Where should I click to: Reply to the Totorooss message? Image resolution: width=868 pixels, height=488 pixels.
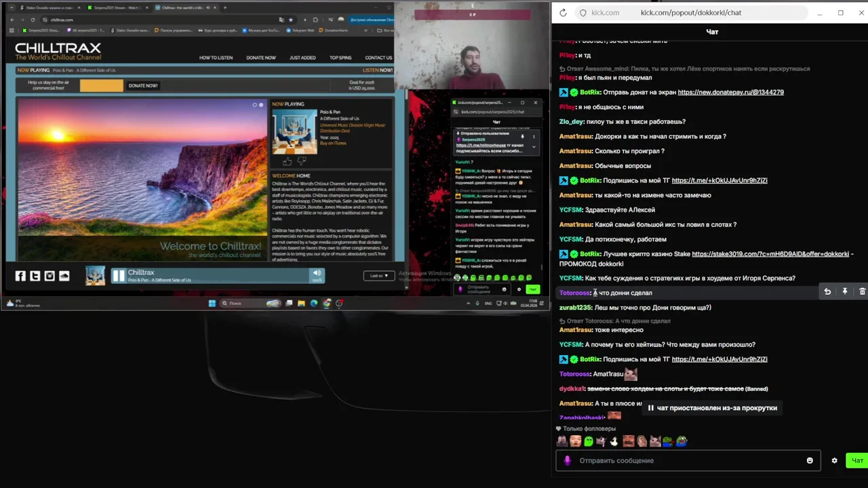click(x=827, y=291)
